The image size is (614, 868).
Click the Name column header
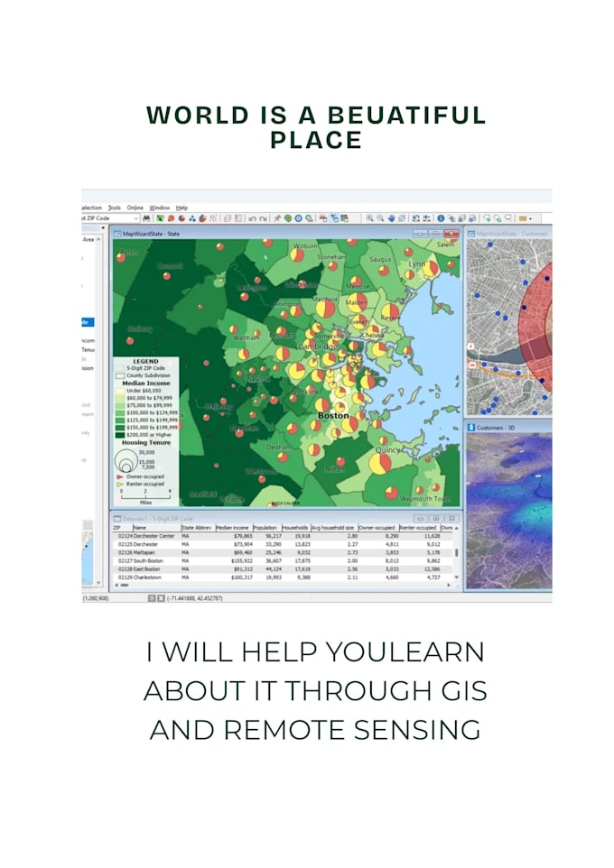156,528
